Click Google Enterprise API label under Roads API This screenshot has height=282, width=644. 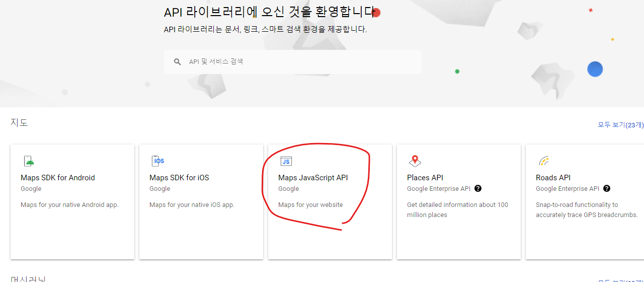click(568, 189)
